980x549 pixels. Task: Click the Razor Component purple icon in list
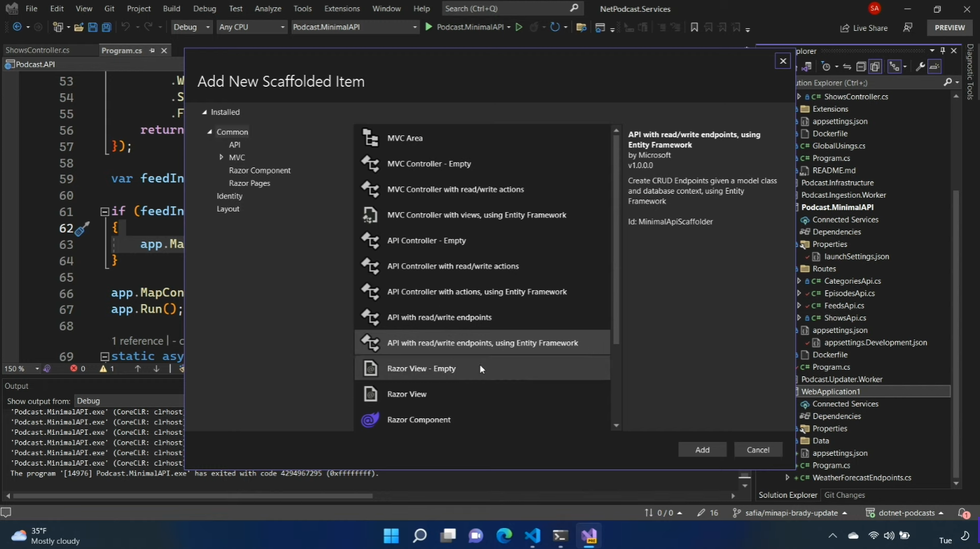[370, 420]
